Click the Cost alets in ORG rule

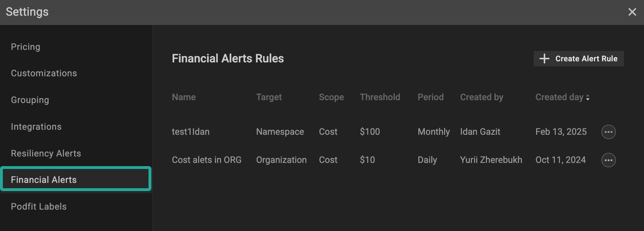click(207, 160)
